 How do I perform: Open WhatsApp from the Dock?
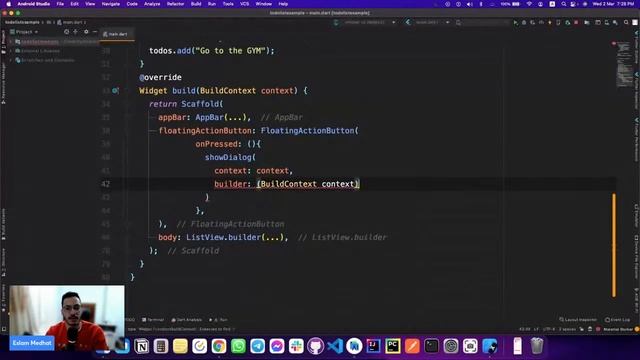pos(238,347)
